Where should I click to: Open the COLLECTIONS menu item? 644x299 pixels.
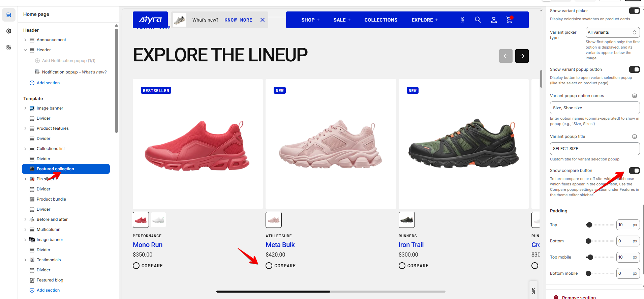pyautogui.click(x=381, y=20)
